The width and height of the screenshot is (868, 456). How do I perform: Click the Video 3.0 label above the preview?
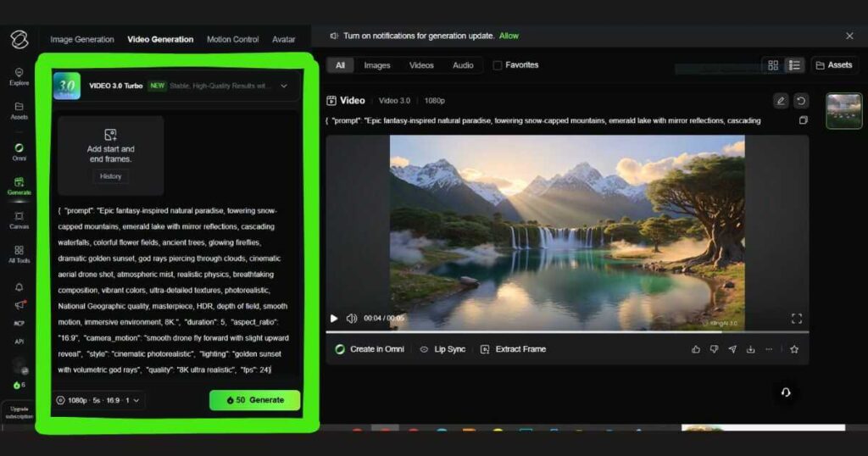point(395,101)
